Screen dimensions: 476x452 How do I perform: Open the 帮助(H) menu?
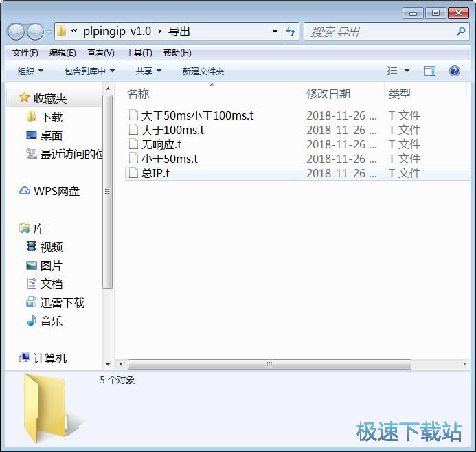click(x=177, y=53)
